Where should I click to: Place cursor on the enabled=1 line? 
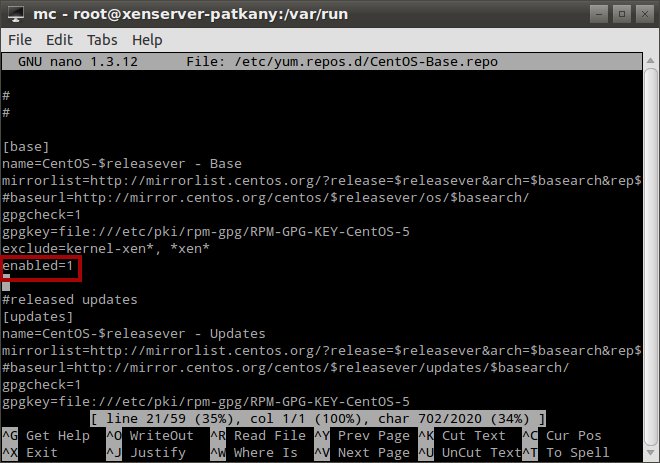37,266
